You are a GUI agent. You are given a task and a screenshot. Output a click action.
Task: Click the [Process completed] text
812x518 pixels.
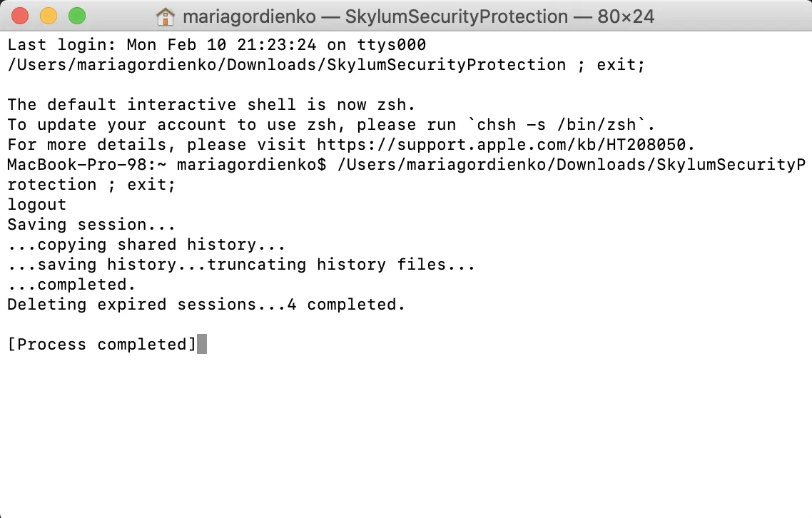point(101,345)
